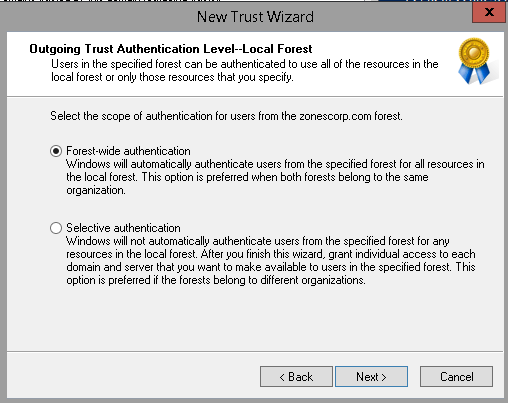Click the Selective authentication label text
This screenshot has width=508, height=403.
(123, 228)
